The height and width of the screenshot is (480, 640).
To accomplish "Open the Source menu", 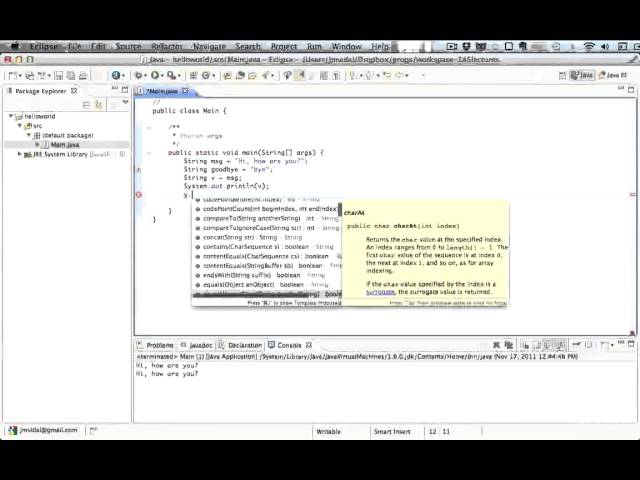I will (x=128, y=47).
